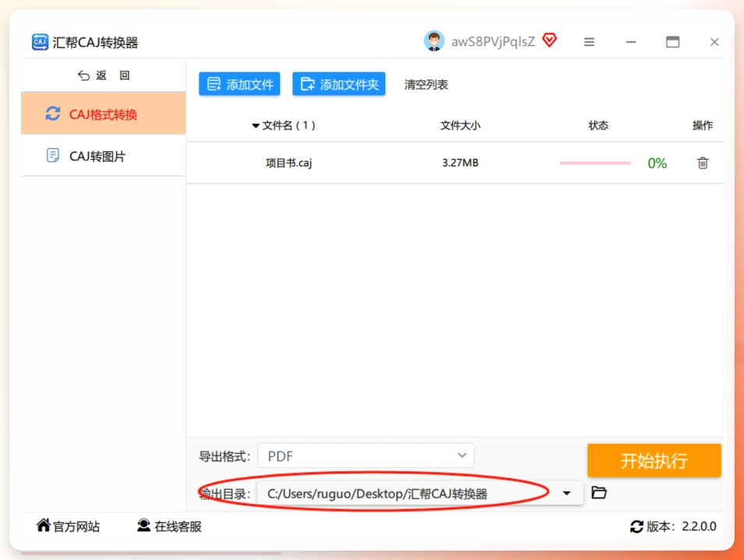
Task: Click the username awS8PVjPqlsZ
Action: point(493,42)
